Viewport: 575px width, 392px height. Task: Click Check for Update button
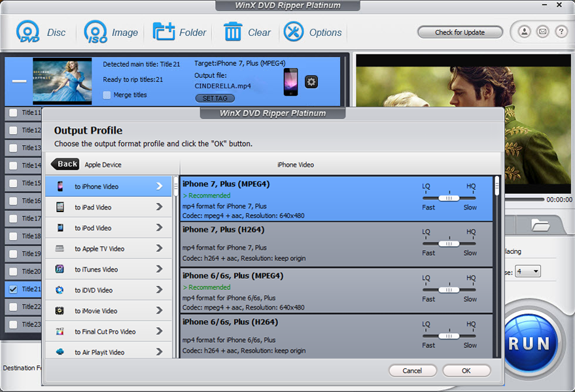pyautogui.click(x=460, y=32)
